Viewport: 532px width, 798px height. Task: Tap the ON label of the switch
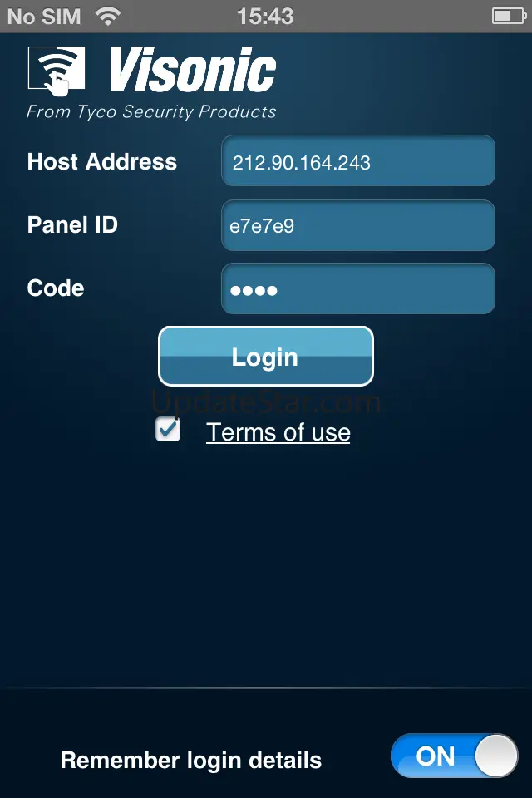[436, 756]
